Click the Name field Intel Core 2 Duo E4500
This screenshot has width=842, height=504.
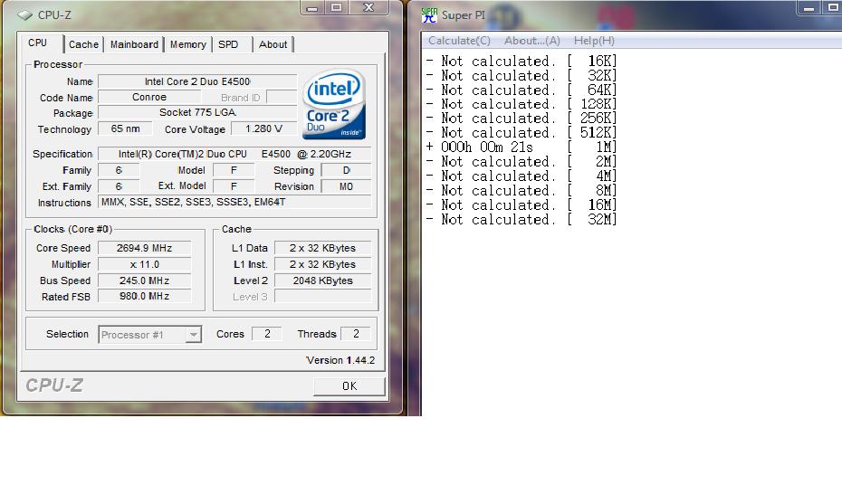pyautogui.click(x=197, y=81)
